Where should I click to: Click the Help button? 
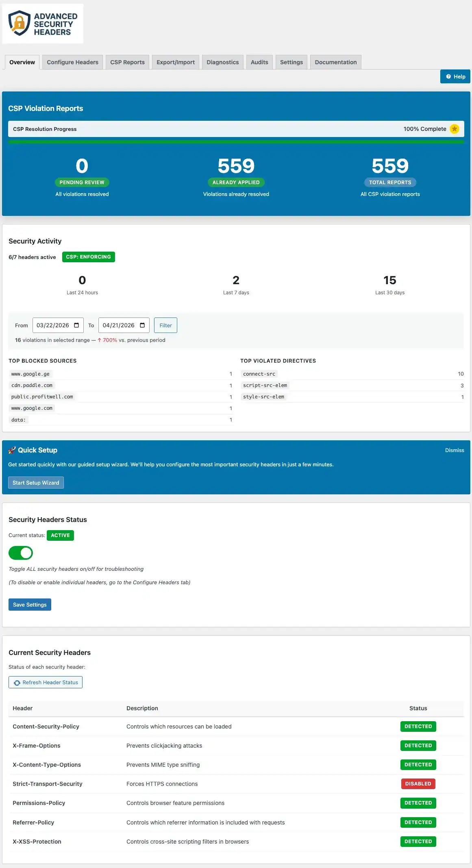[455, 76]
